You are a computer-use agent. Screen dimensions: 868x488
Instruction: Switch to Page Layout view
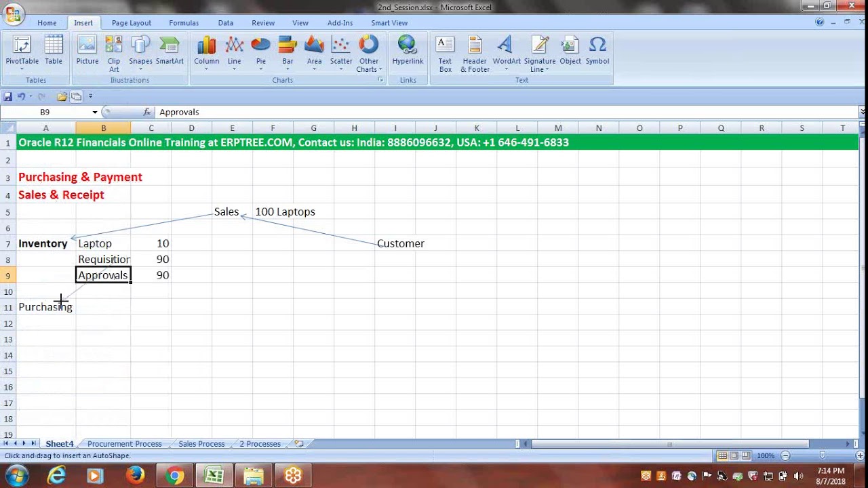(734, 455)
